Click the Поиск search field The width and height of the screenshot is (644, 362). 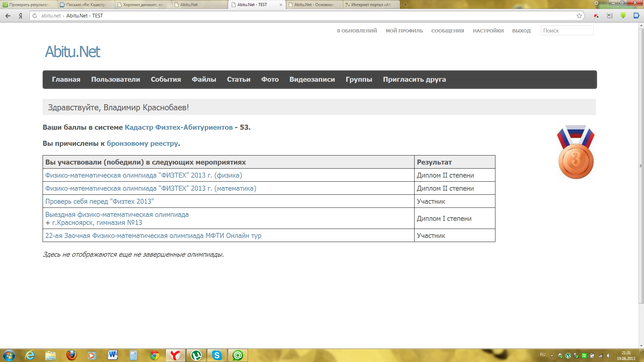pyautogui.click(x=567, y=31)
